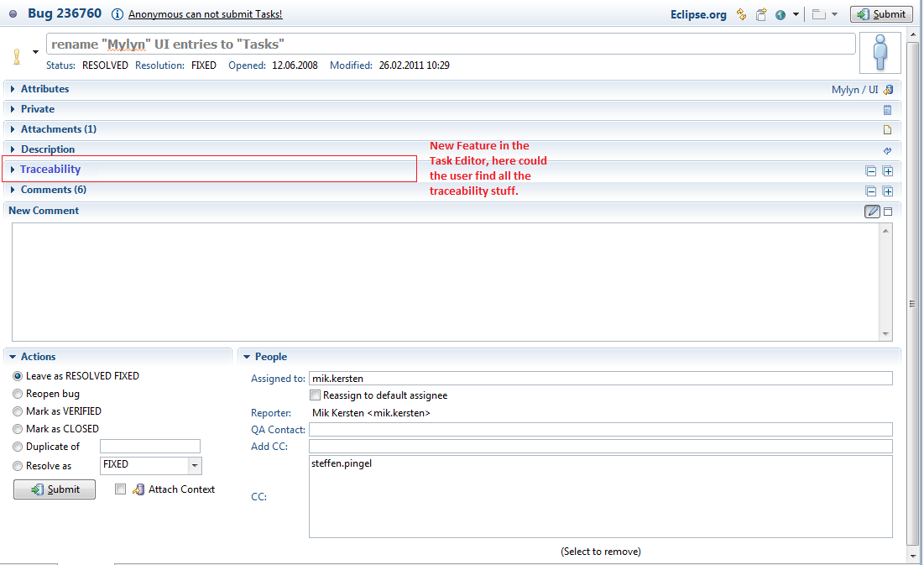This screenshot has width=924, height=565.
Task: Expand the Description section
Action: pos(13,149)
